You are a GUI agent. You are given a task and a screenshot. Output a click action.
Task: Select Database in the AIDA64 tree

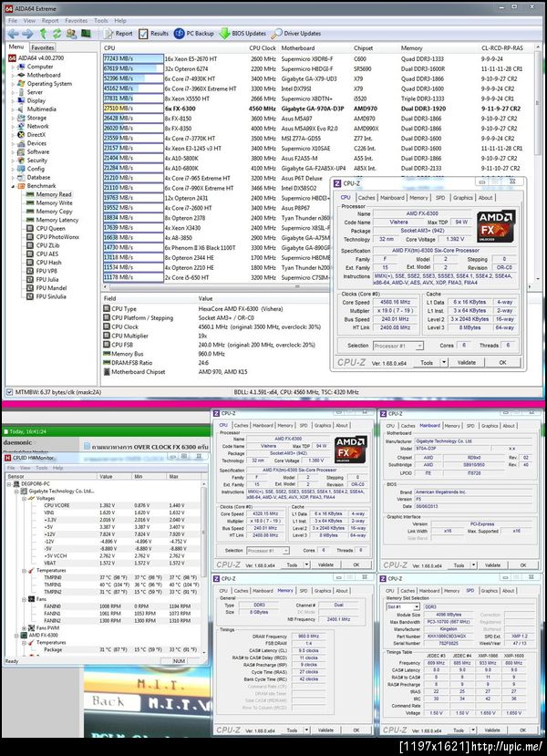tap(38, 177)
